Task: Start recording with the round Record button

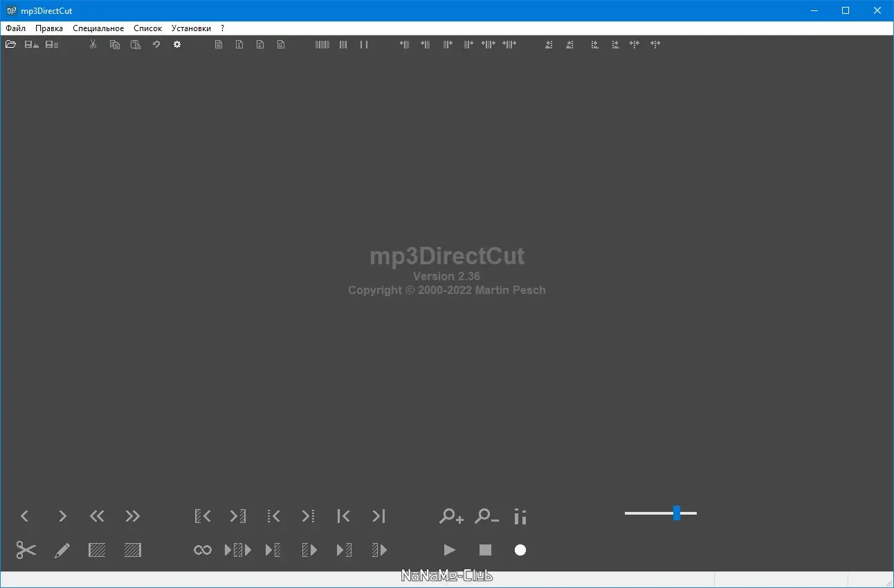Action: click(x=520, y=550)
